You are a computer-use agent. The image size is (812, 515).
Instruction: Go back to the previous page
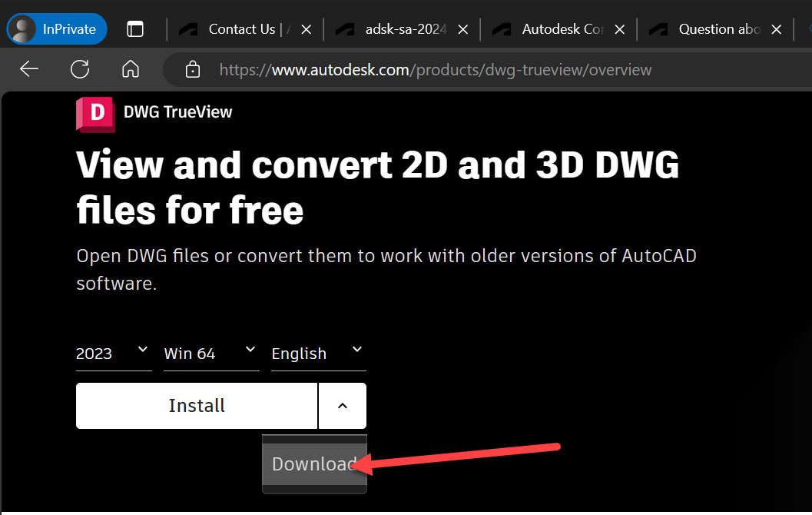click(29, 69)
